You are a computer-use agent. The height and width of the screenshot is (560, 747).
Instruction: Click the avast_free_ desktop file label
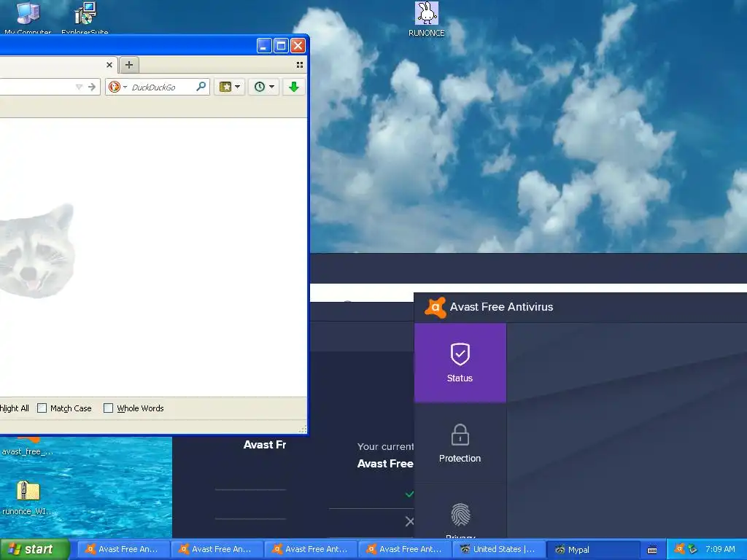point(27,451)
